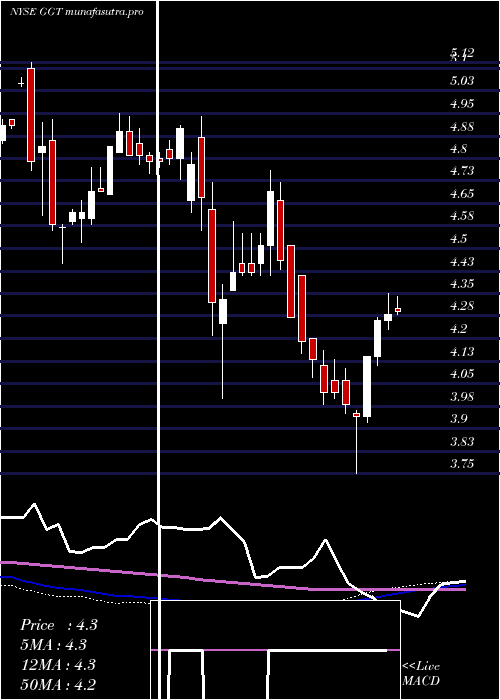Click the Price : 4.3 readout

click(58, 625)
